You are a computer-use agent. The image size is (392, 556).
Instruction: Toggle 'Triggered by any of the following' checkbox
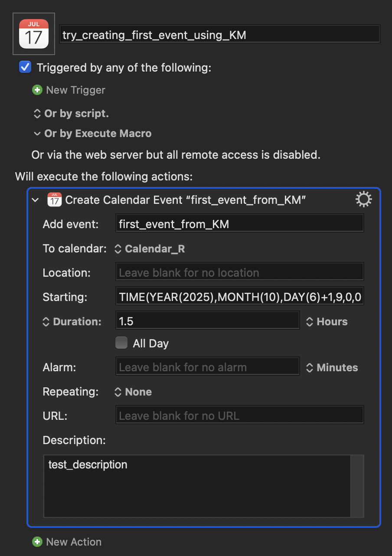click(x=25, y=67)
